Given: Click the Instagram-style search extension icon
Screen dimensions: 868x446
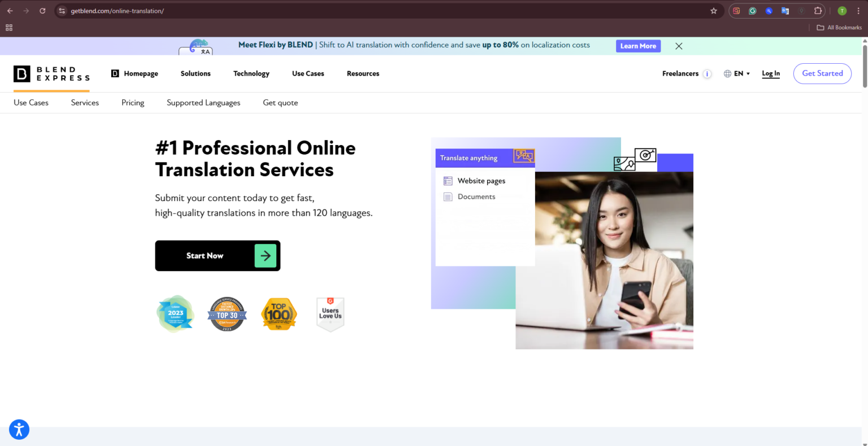Looking at the screenshot, I should pos(736,10).
